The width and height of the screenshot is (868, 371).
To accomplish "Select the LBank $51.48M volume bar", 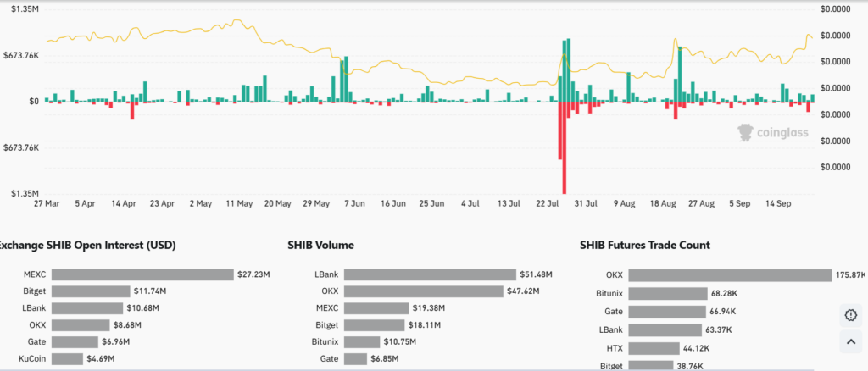I will (430, 274).
